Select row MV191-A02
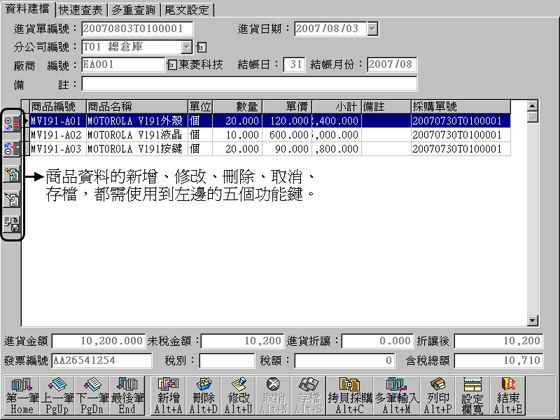Viewport: 560px width, 420px height. point(270,135)
